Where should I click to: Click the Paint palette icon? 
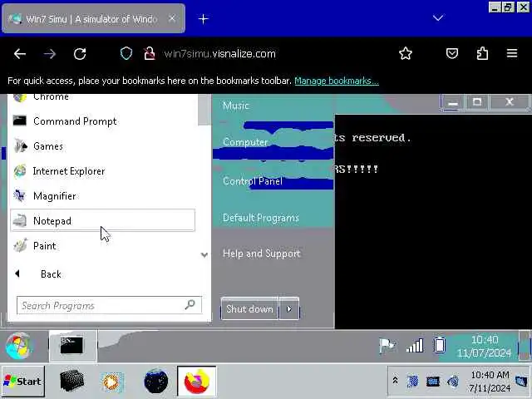tap(20, 246)
